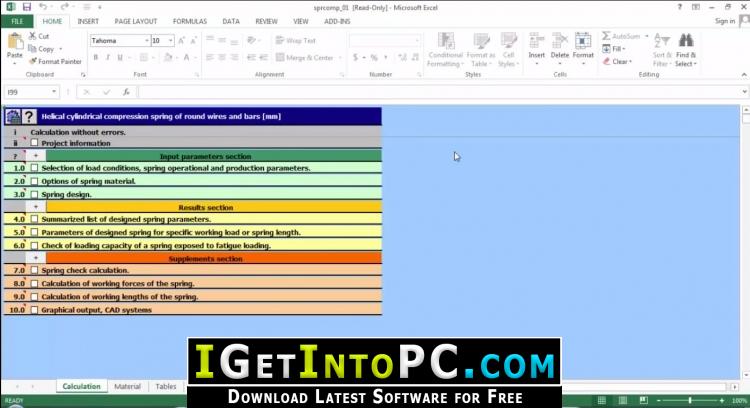Screen dimensions: 750x408
Task: Increase font size with the larger A icon
Action: pos(182,41)
